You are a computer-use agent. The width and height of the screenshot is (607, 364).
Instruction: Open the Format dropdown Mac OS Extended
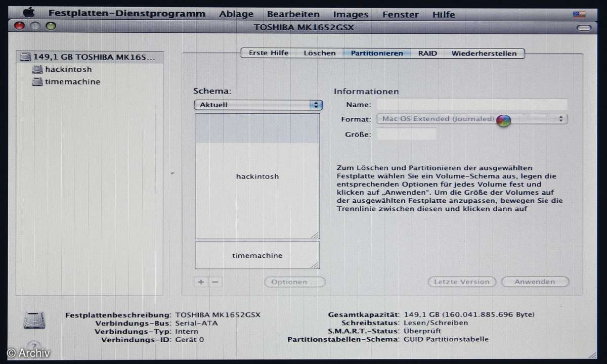pos(472,119)
